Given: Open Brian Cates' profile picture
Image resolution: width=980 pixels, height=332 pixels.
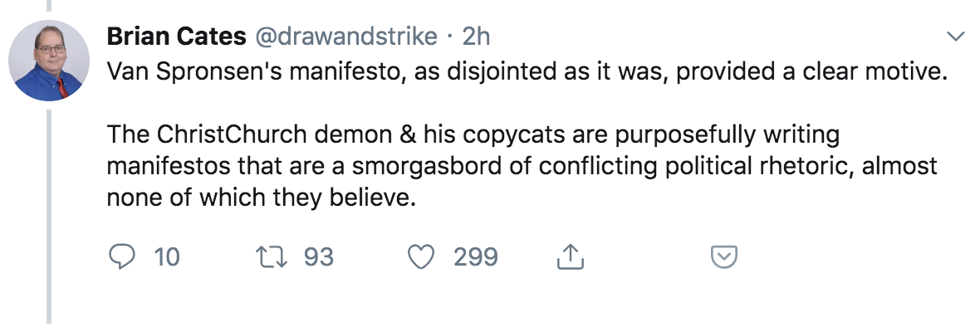Looking at the screenshot, I should pyautogui.click(x=49, y=61).
